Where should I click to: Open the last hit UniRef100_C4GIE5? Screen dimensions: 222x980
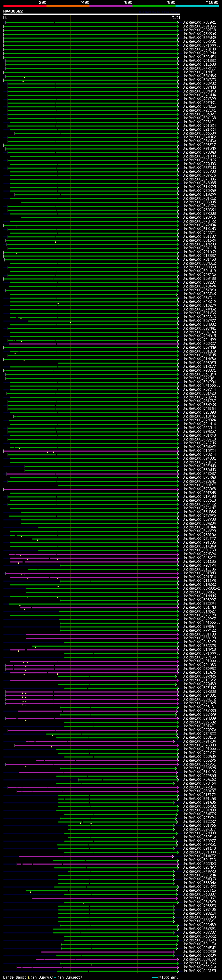199,971
